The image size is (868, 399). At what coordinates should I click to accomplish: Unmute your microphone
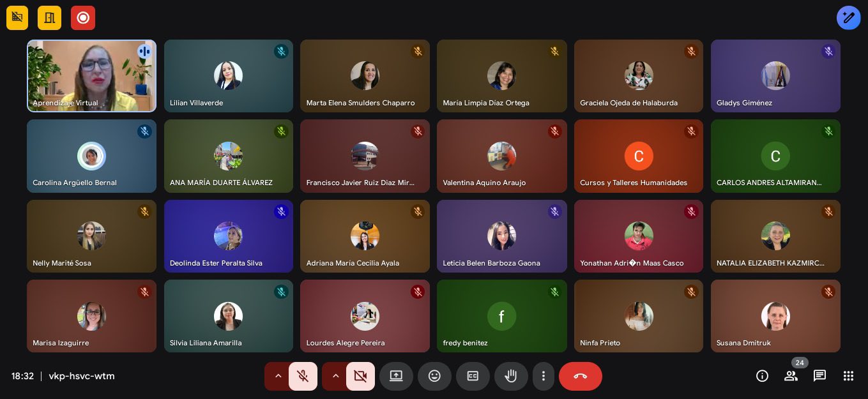(303, 376)
